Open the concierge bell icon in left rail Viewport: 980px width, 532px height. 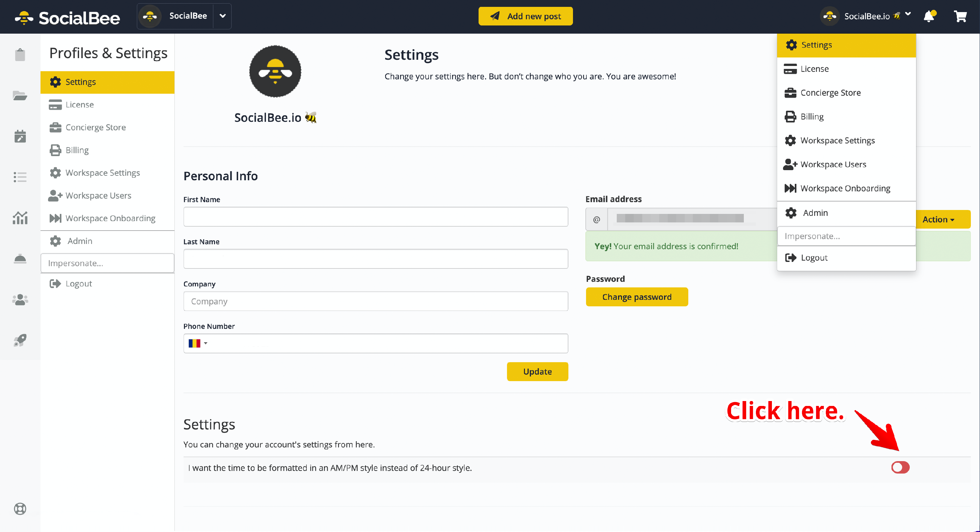click(x=20, y=259)
